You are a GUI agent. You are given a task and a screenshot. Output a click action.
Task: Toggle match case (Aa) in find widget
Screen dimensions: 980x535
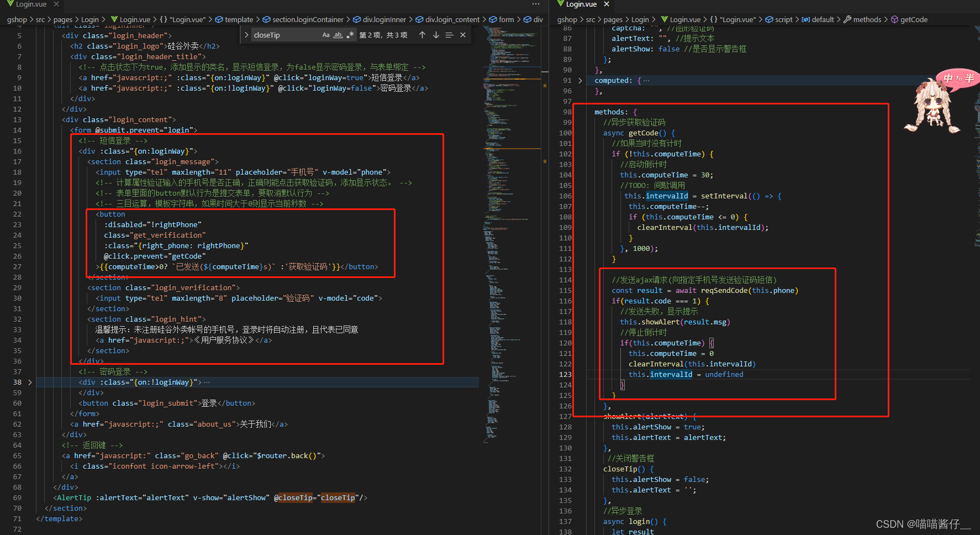(326, 35)
